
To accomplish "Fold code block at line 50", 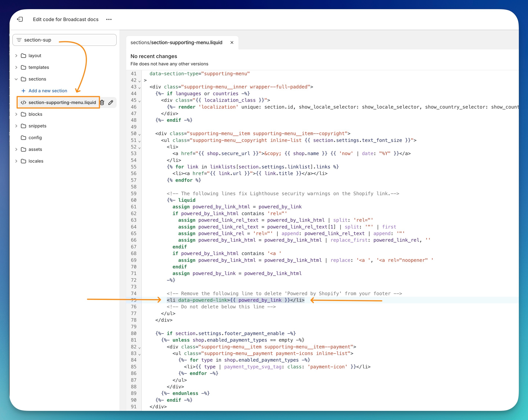I will tap(139, 134).
